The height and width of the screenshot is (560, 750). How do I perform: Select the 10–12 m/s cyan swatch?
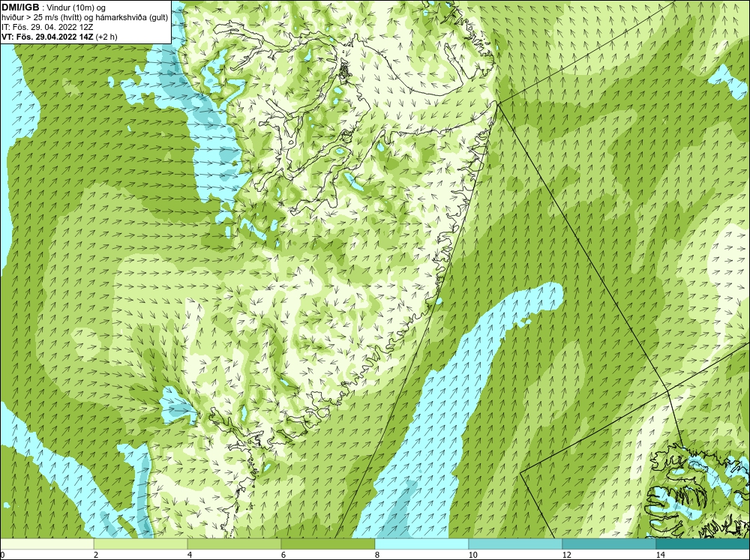(x=516, y=544)
